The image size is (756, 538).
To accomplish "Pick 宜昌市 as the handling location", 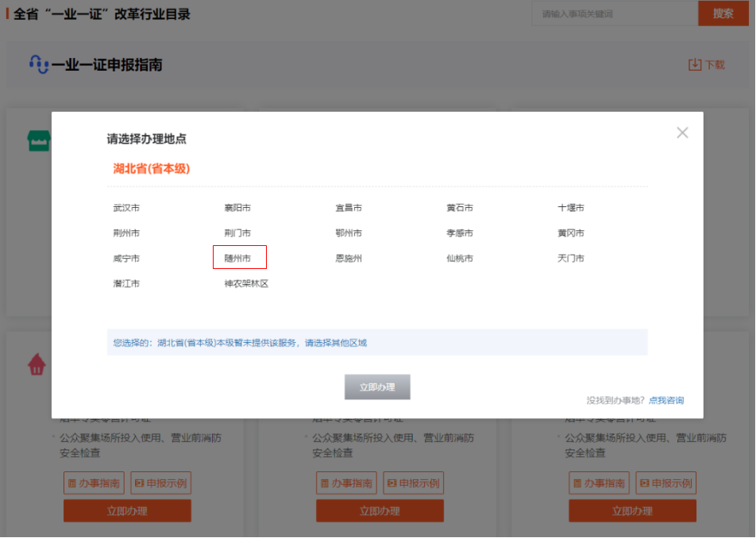I will pyautogui.click(x=349, y=208).
